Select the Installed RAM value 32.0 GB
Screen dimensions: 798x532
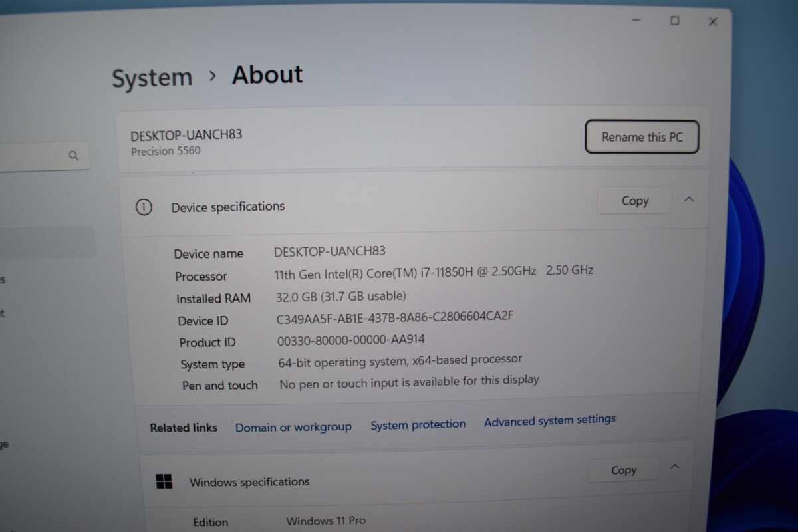pos(340,296)
